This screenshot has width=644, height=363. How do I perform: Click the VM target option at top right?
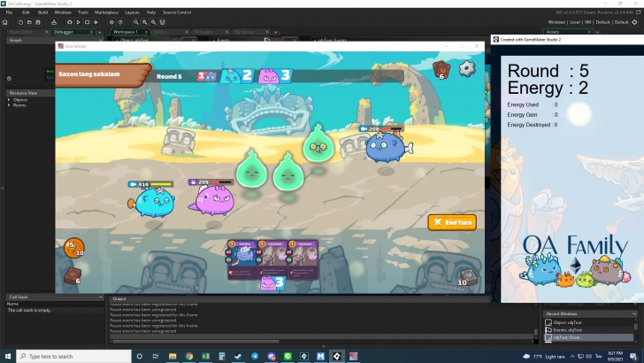tap(587, 22)
